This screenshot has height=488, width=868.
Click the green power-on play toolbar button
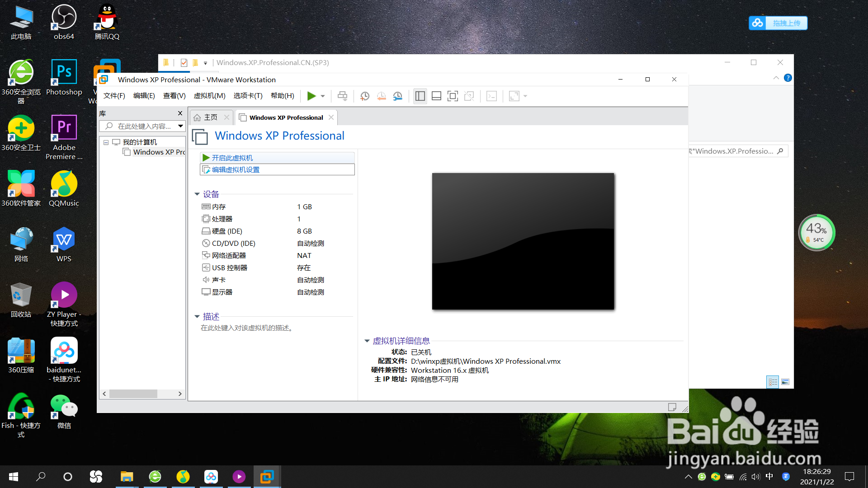pyautogui.click(x=311, y=96)
